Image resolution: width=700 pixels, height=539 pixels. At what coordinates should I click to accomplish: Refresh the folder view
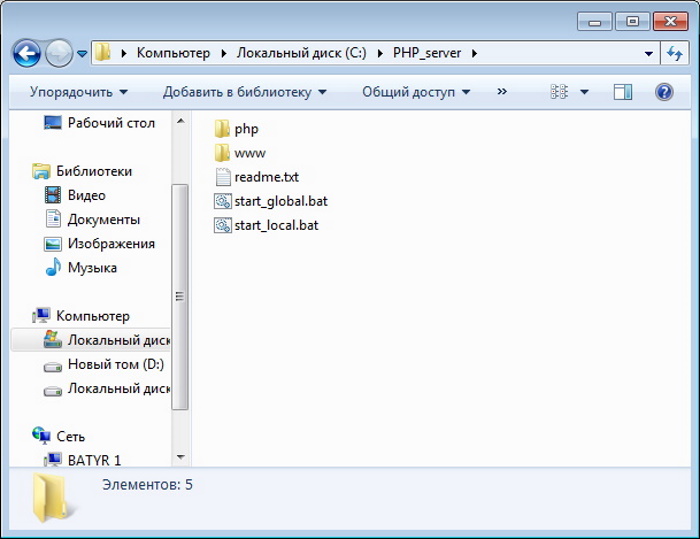point(674,54)
